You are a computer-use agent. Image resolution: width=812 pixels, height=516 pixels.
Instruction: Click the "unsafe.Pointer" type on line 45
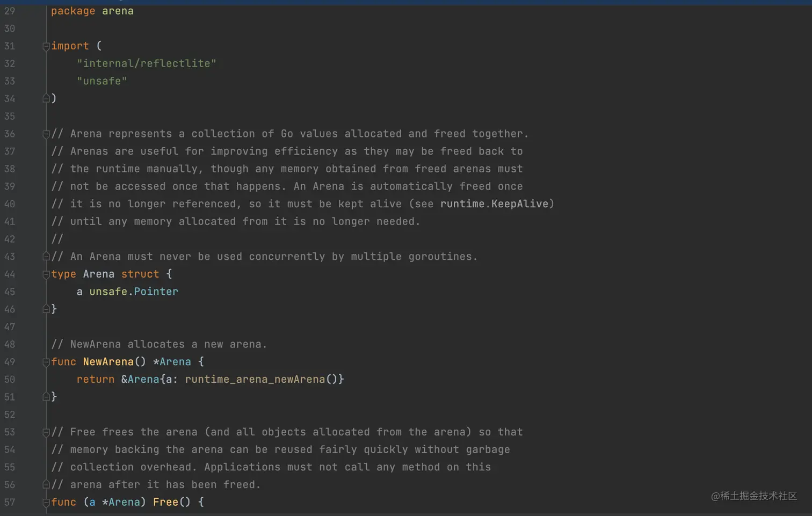134,292
